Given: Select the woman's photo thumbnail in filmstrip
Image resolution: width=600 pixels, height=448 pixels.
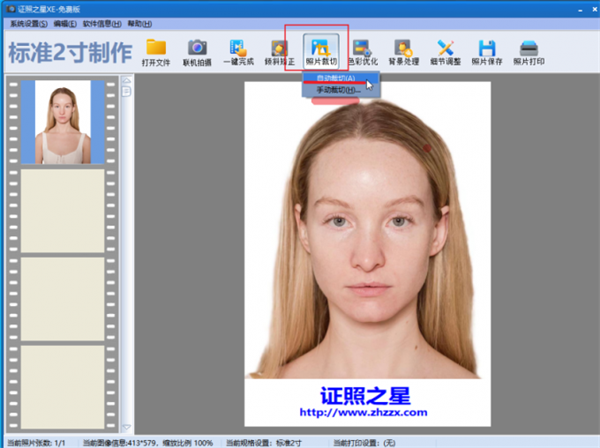Looking at the screenshot, I should tap(63, 122).
